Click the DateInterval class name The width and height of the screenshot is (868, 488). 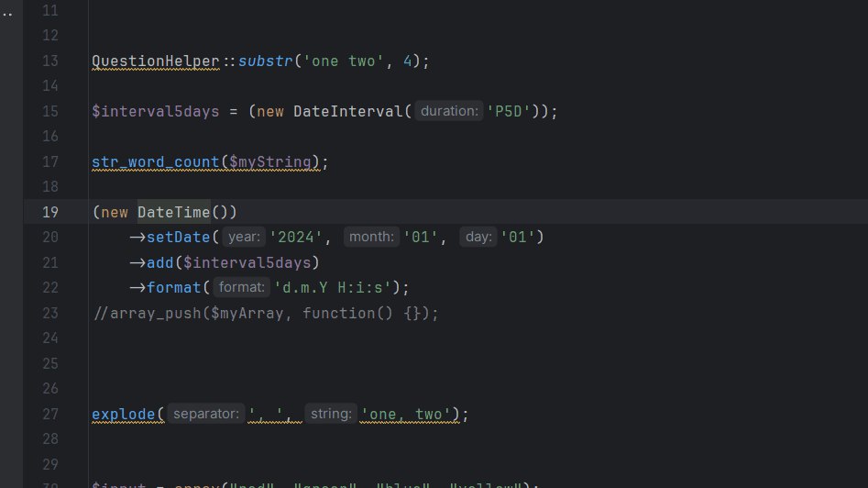pos(348,111)
